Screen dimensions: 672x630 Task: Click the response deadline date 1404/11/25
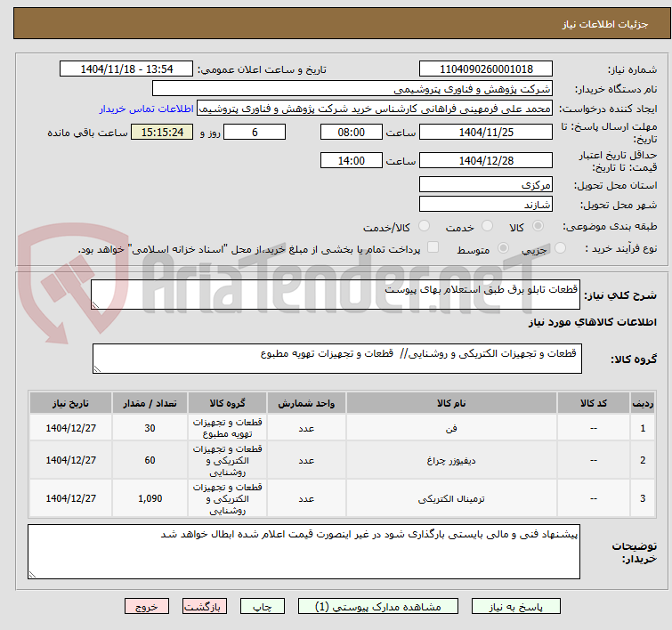pos(486,132)
